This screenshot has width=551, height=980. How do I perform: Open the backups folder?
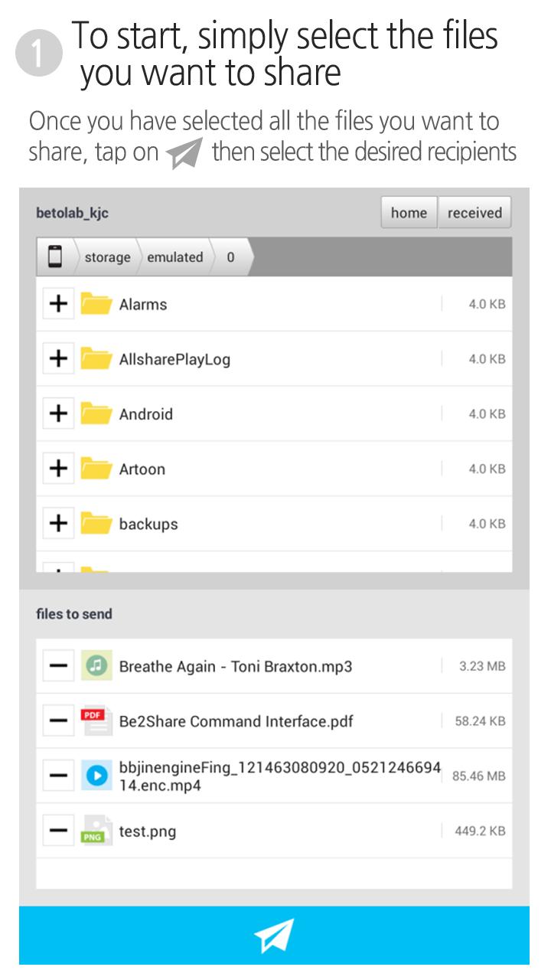[x=148, y=524]
